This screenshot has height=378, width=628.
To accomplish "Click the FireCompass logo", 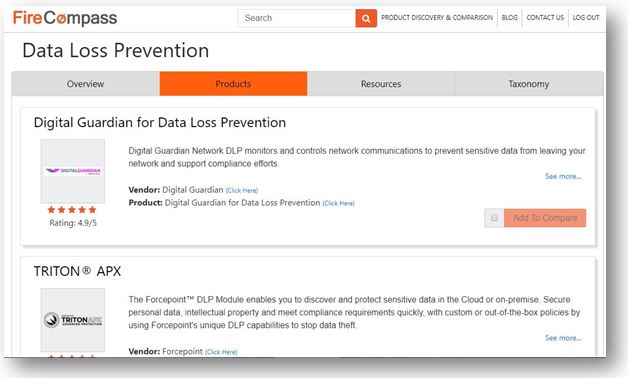I will pos(65,18).
